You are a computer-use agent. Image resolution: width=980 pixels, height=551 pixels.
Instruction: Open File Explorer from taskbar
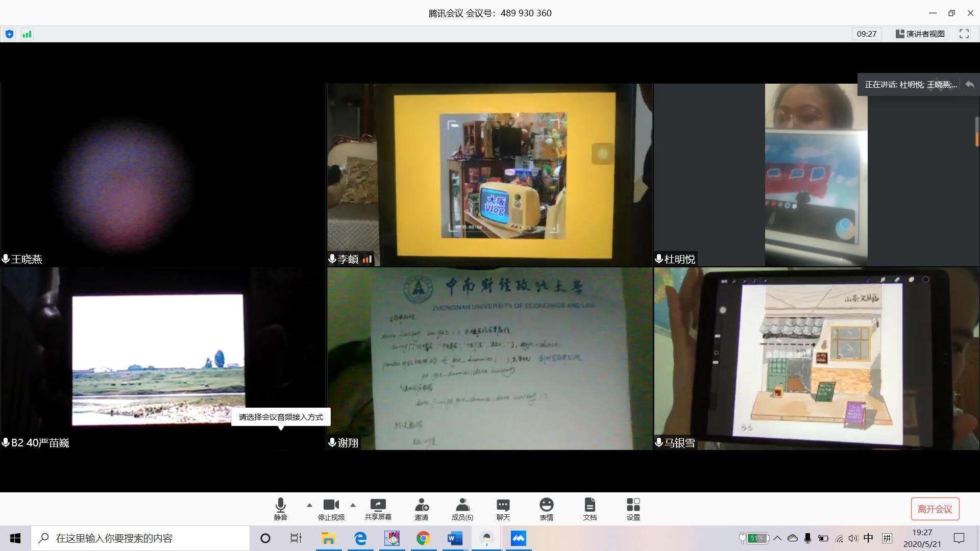pyautogui.click(x=328, y=538)
